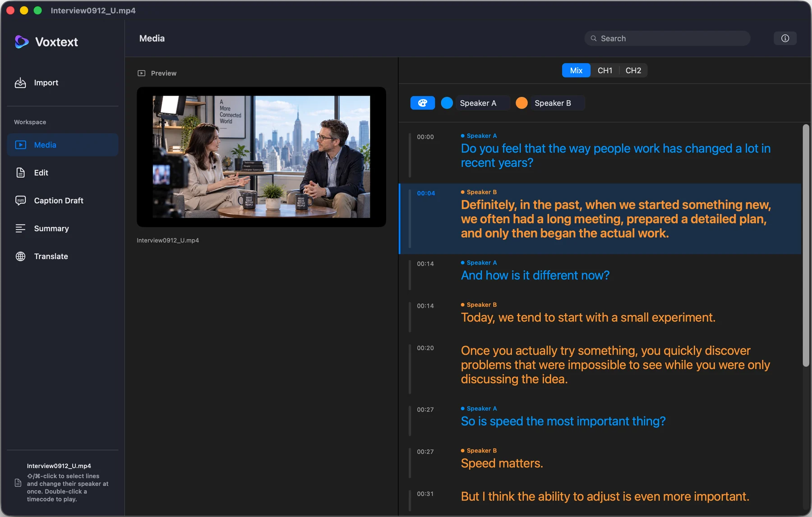Click the info button in top bar
Image resolution: width=812 pixels, height=517 pixels.
[x=785, y=38]
